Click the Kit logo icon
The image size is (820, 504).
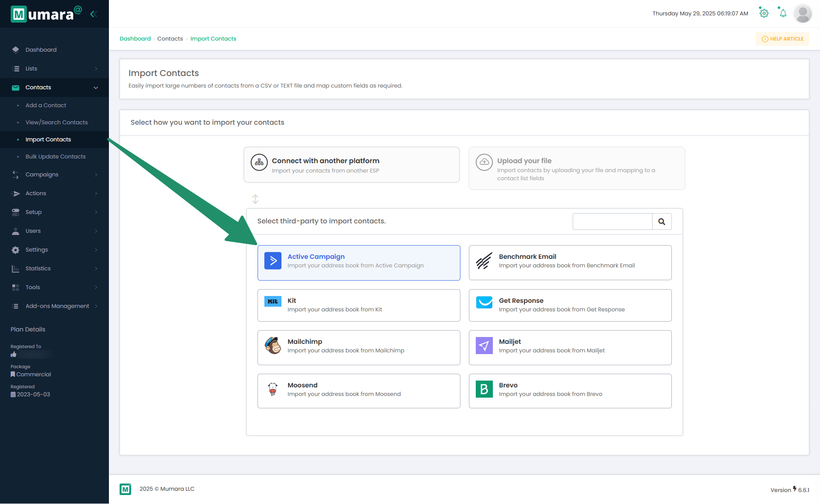coord(273,301)
